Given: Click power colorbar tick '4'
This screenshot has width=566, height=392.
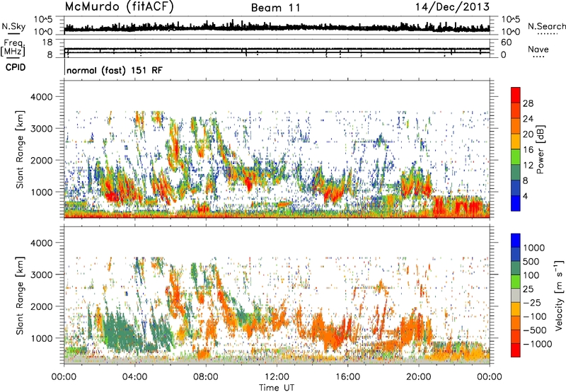Looking at the screenshot, I should click(x=525, y=196).
